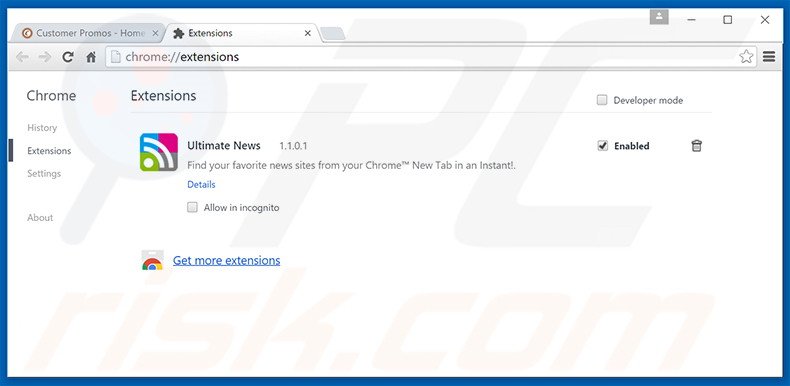The width and height of the screenshot is (790, 386).
Task: Go to the home page icon
Action: 91,57
